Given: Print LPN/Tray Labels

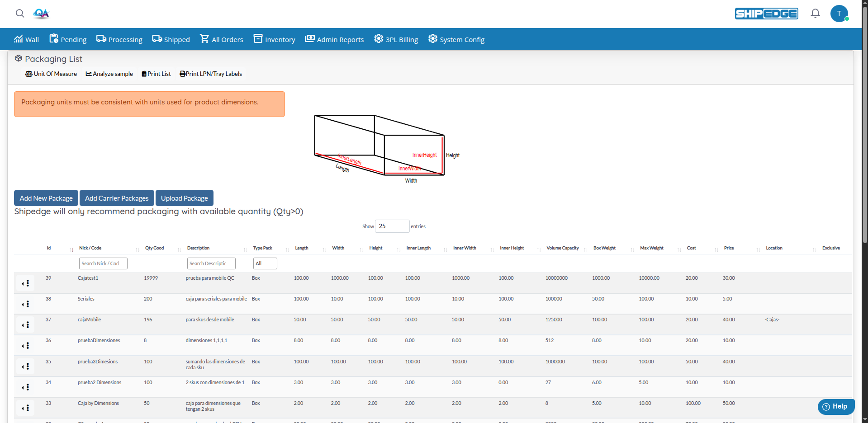Looking at the screenshot, I should point(211,74).
